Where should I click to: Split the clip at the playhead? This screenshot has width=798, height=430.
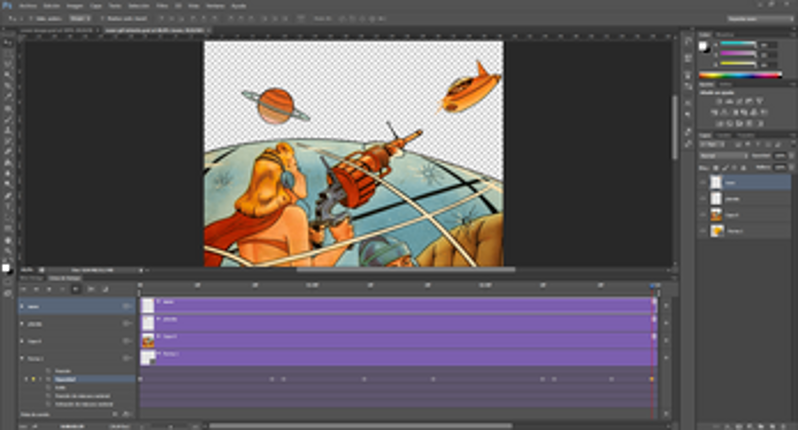91,289
